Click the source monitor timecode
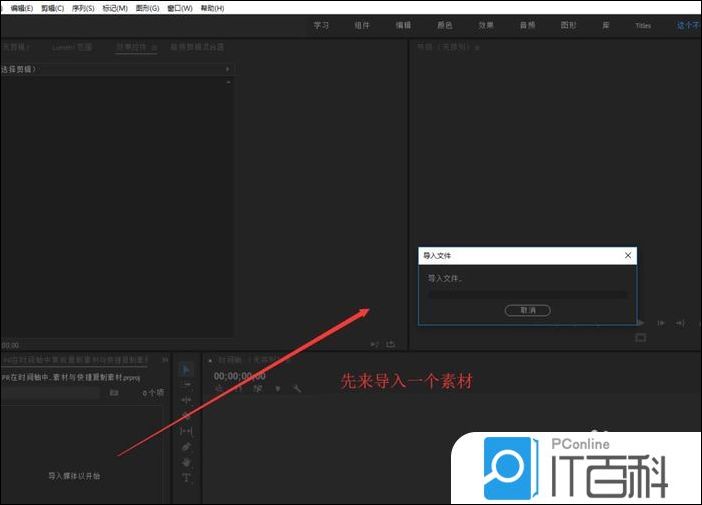702x505 pixels. [x=10, y=345]
